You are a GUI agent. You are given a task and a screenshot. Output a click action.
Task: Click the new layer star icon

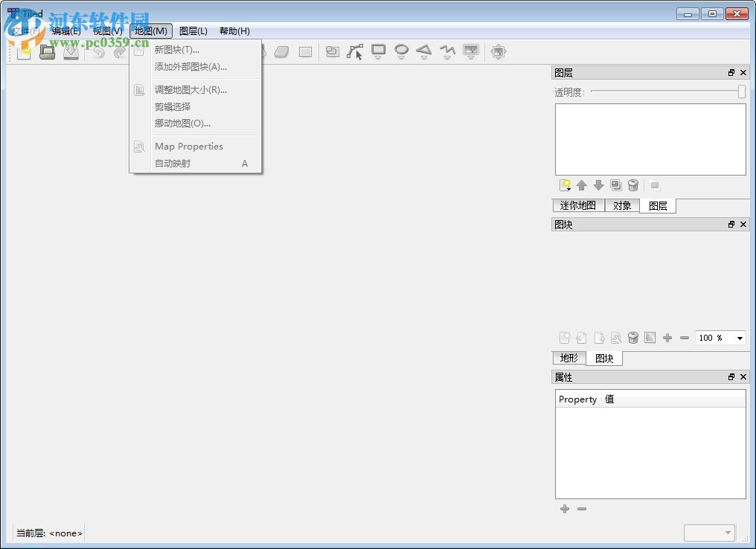click(x=565, y=185)
